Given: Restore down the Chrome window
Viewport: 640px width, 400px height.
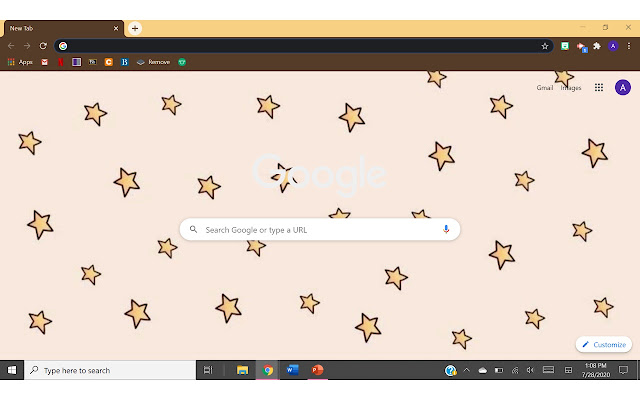Looking at the screenshot, I should click(605, 28).
